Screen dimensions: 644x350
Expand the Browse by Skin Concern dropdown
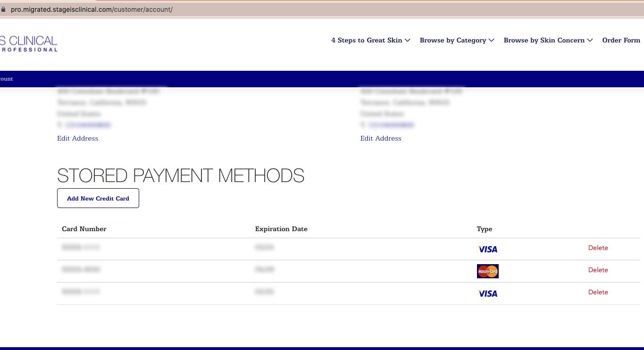click(544, 40)
